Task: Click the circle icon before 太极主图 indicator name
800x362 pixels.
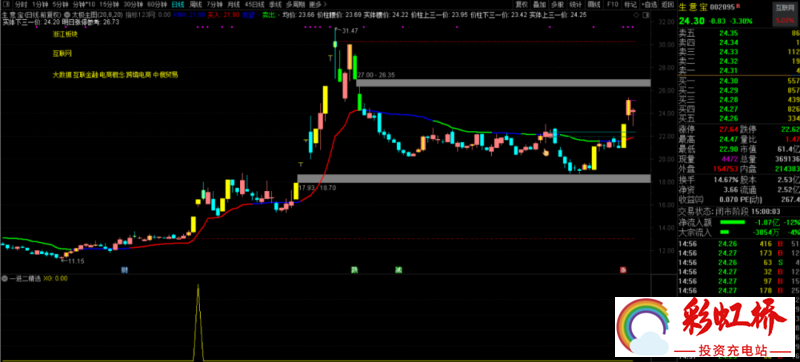Action: (68, 15)
